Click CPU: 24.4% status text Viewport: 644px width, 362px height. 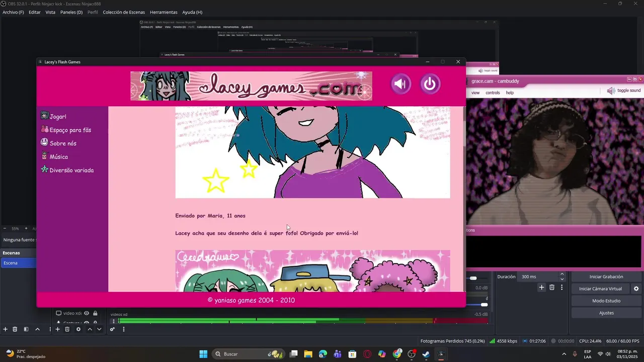pos(590,341)
